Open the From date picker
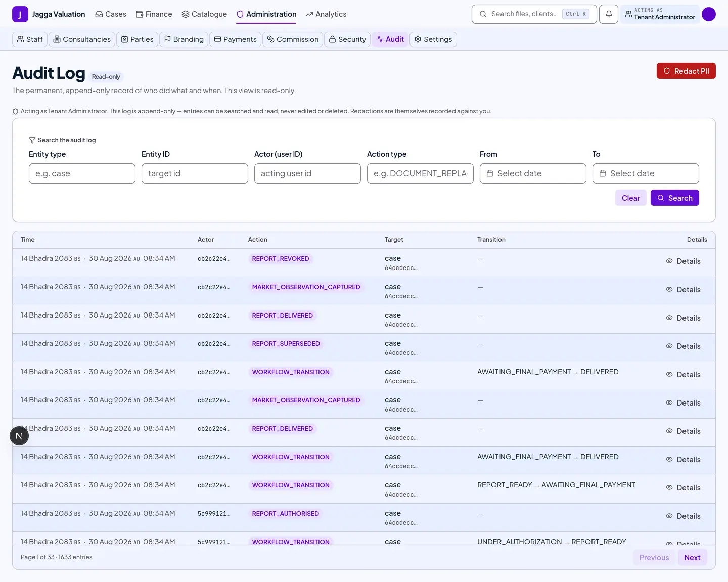The height and width of the screenshot is (582, 728). coord(533,173)
